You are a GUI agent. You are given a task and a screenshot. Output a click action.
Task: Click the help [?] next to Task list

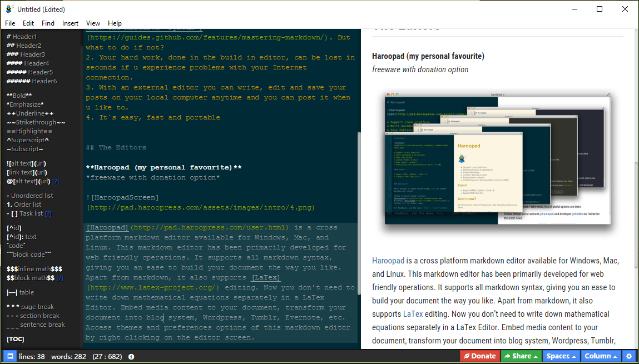(x=48, y=214)
